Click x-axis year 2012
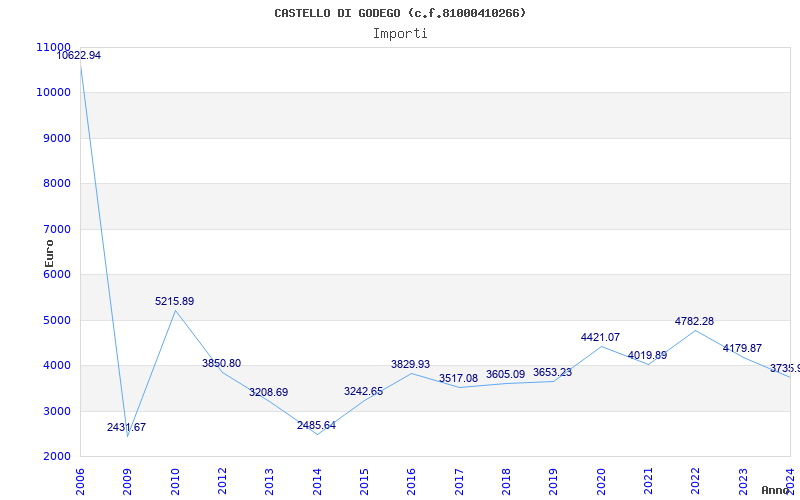Image resolution: width=800 pixels, height=500 pixels. click(222, 481)
